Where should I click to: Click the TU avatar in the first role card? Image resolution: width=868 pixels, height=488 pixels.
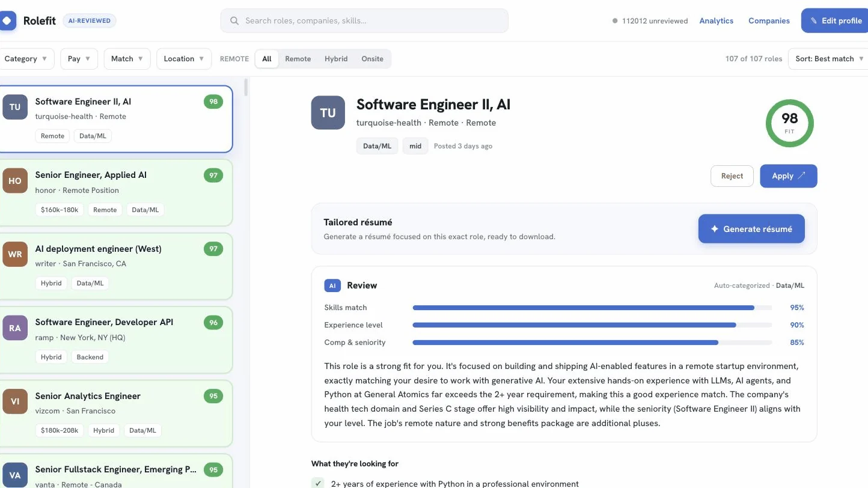tap(15, 107)
